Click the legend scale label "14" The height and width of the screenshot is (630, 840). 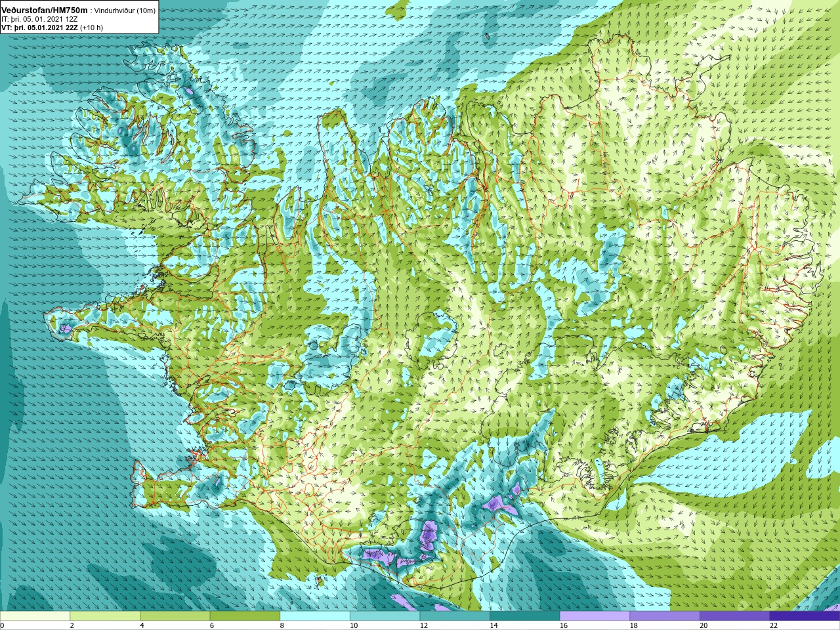[x=493, y=625]
